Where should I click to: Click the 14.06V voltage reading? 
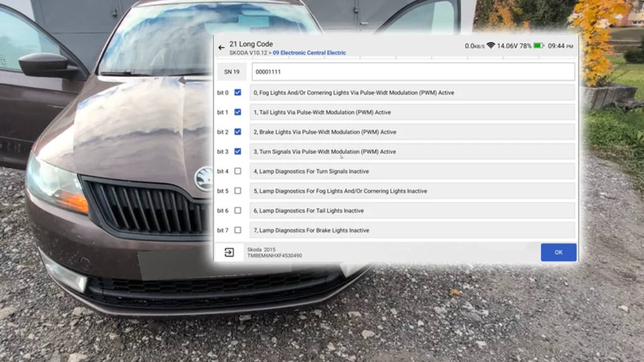(508, 46)
